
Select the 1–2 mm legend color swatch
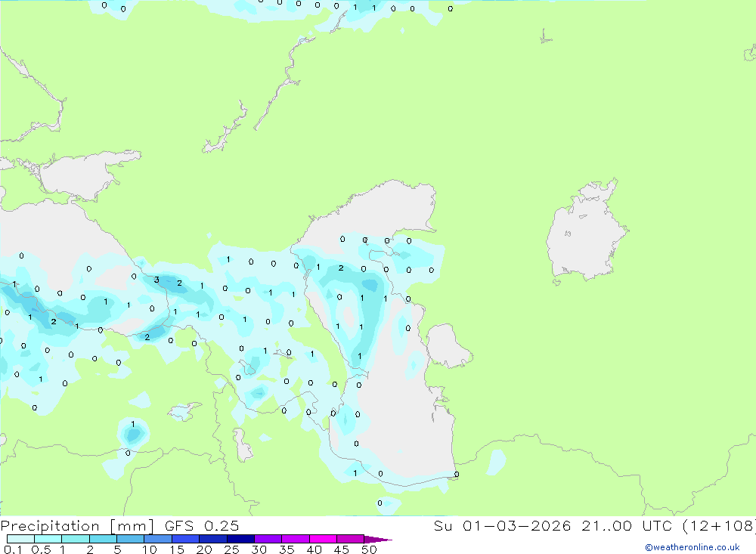(x=76, y=539)
